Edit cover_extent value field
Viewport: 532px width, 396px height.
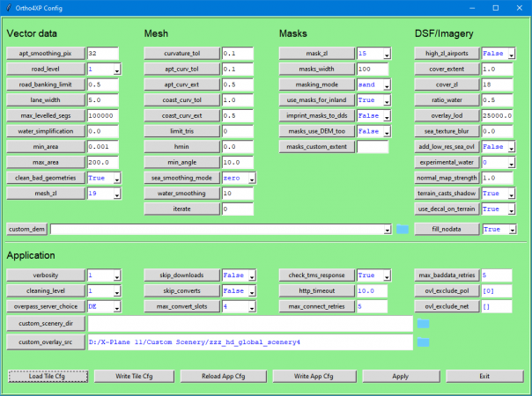pos(498,70)
